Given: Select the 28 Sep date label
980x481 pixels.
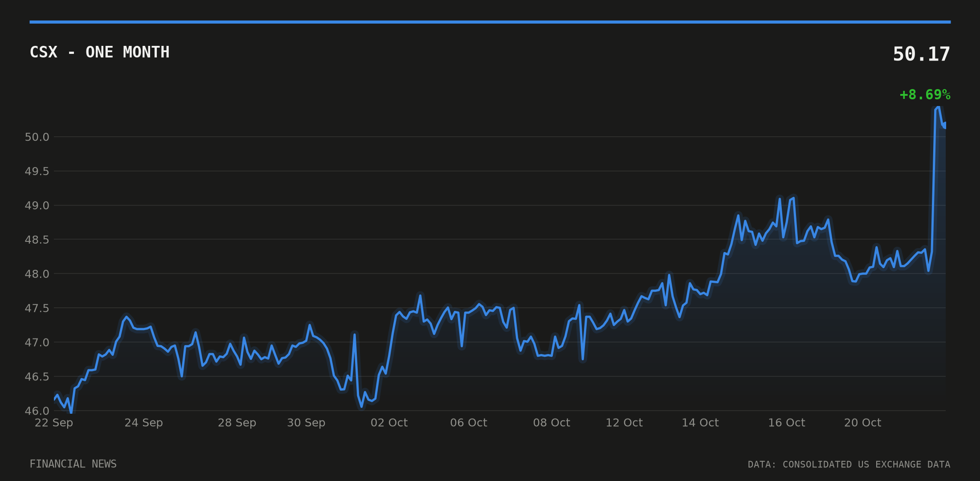Looking at the screenshot, I should coord(237,423).
